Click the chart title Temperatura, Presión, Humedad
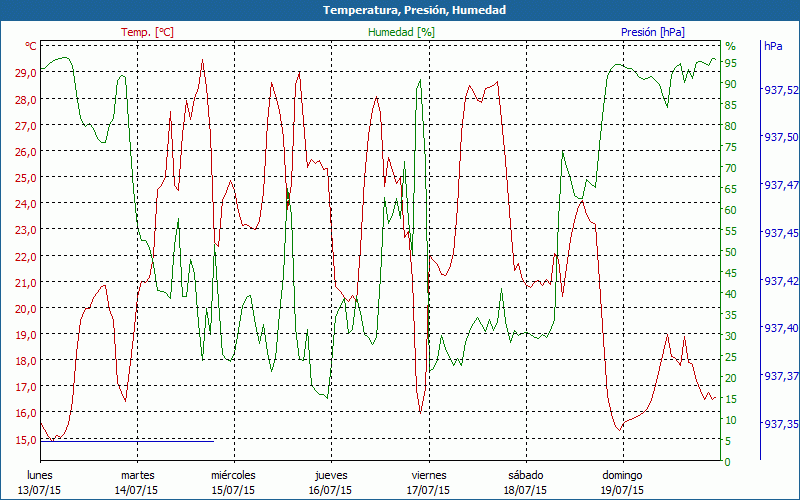Viewport: 800px width, 500px height. pyautogui.click(x=400, y=10)
